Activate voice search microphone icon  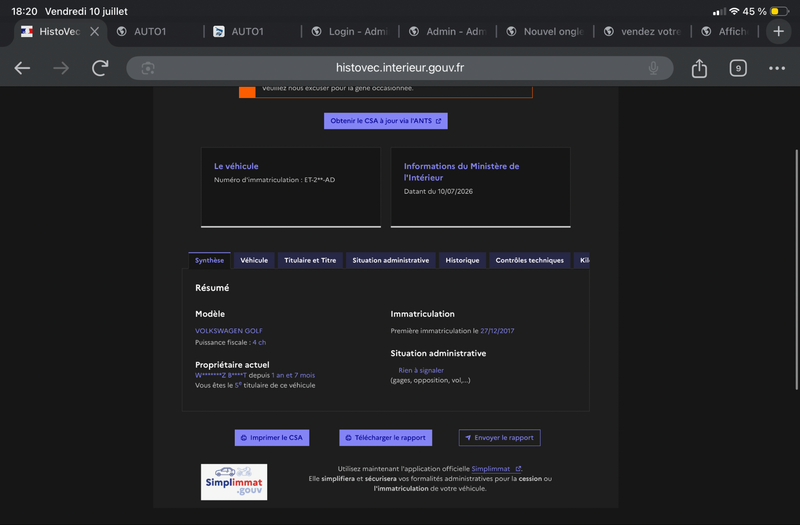click(x=653, y=68)
